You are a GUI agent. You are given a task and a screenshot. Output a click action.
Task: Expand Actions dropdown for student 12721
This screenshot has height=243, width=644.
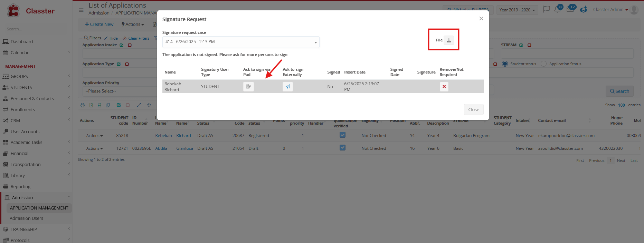[94, 148]
